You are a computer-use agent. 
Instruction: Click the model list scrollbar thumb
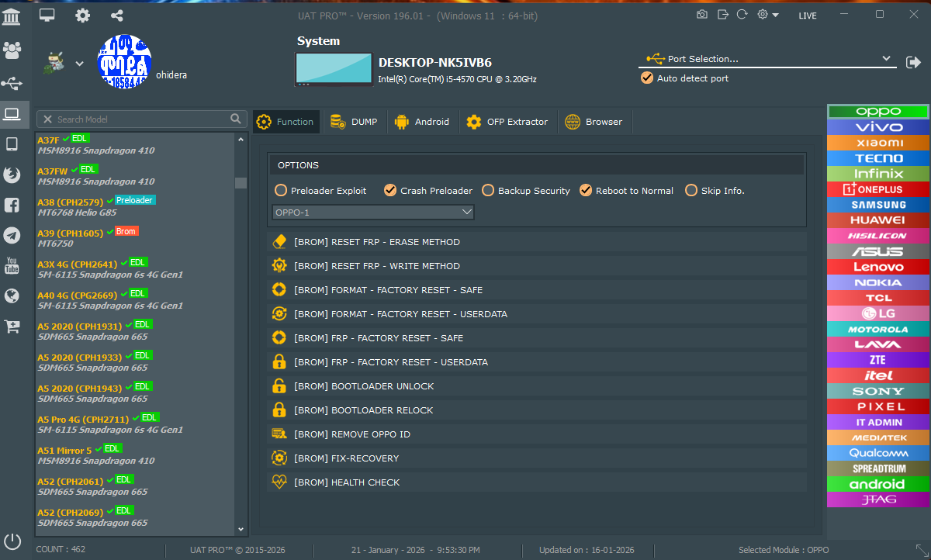point(241,183)
